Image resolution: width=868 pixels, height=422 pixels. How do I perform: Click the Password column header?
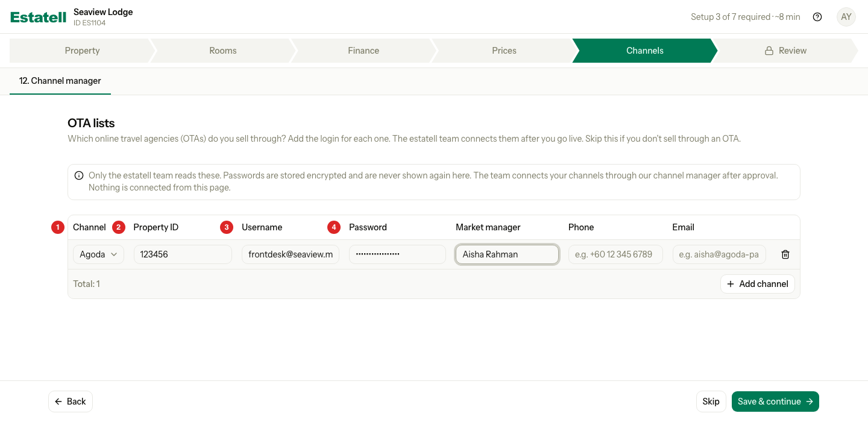click(368, 227)
